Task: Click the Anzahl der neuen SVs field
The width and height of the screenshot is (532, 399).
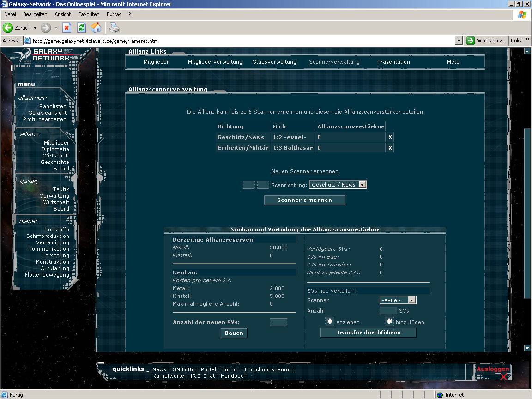Action: [278, 322]
